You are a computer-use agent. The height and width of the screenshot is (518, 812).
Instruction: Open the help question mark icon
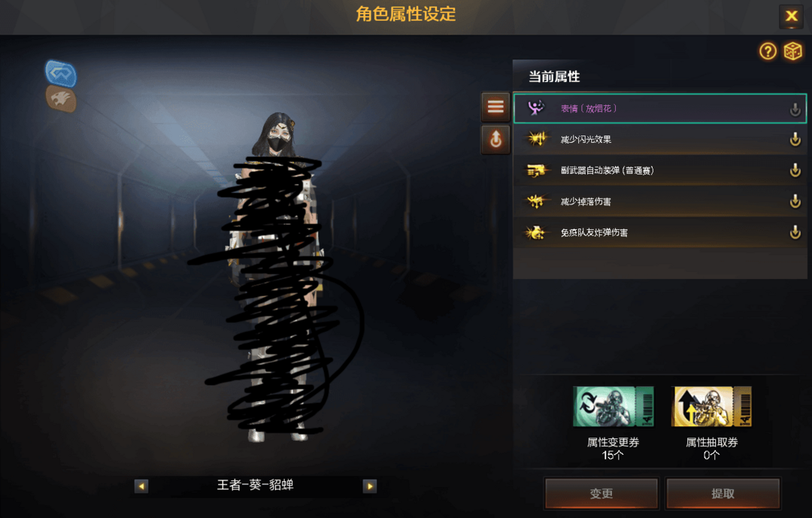[768, 51]
